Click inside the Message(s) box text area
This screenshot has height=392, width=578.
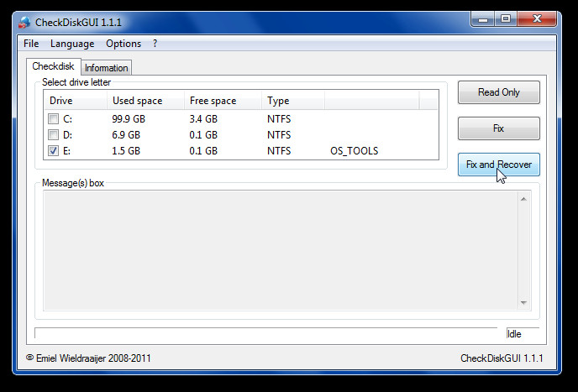(x=280, y=250)
